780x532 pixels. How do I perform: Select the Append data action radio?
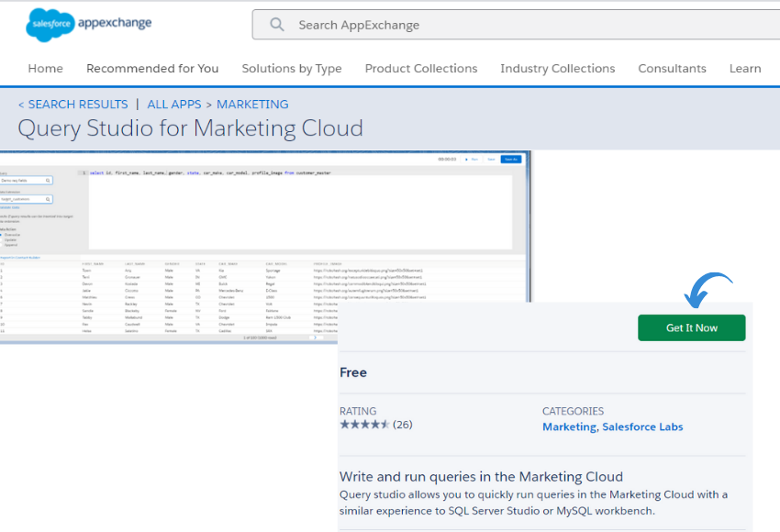click(x=2, y=246)
